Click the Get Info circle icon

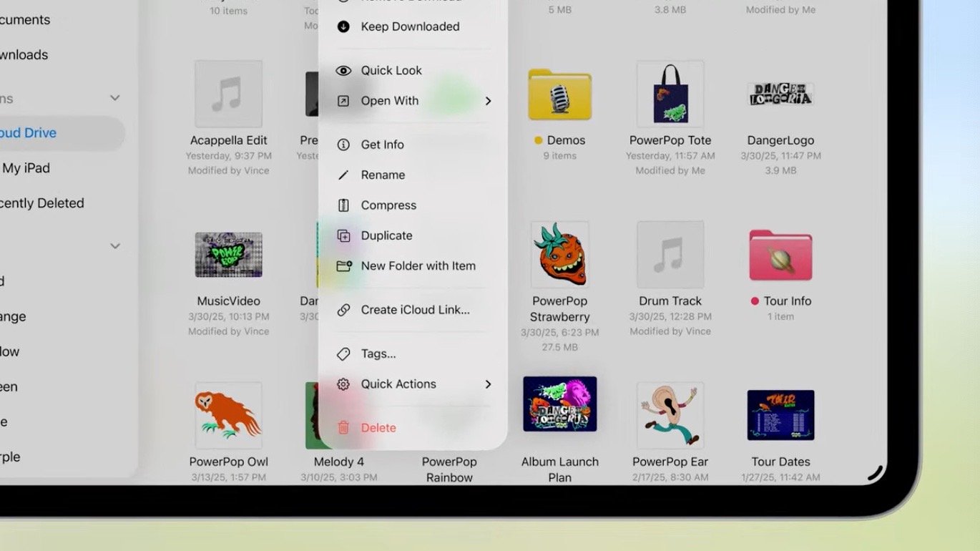[x=343, y=145]
